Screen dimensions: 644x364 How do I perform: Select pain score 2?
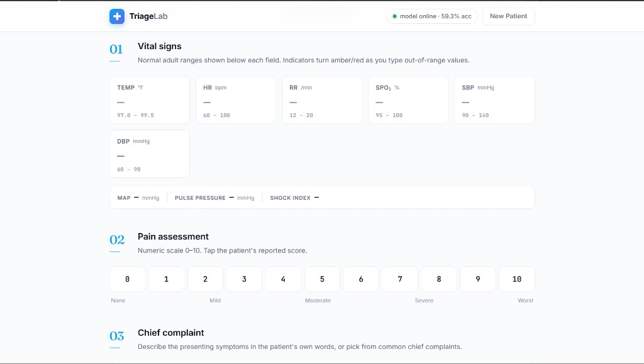[x=206, y=279]
